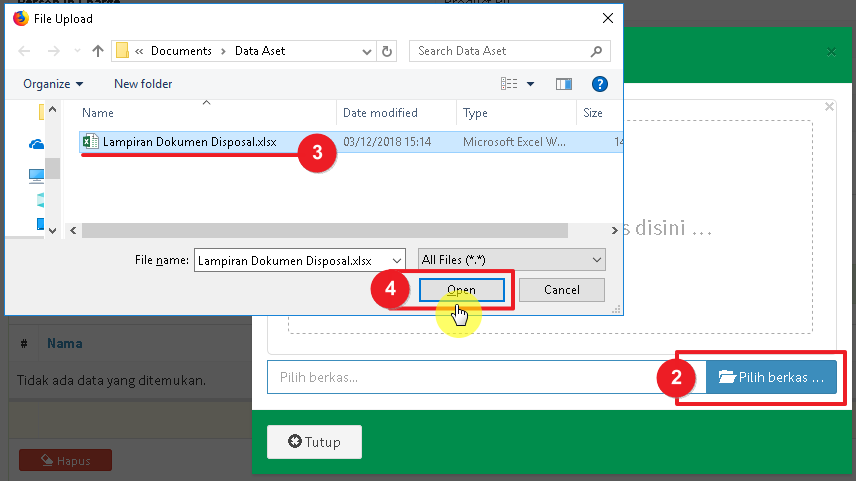Click the Up one level arrow
This screenshot has width=856, height=481.
point(98,51)
